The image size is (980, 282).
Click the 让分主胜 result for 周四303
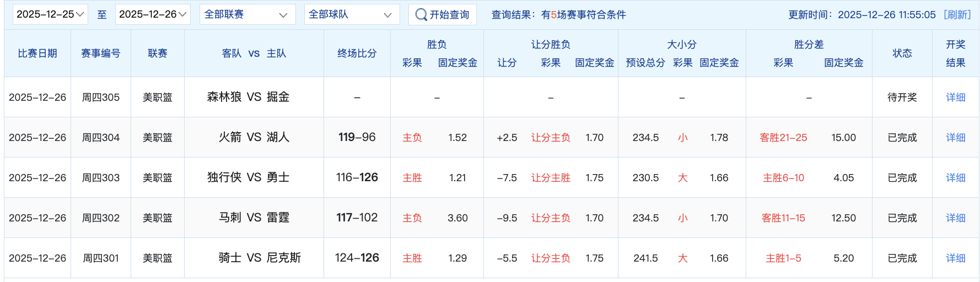click(550, 178)
